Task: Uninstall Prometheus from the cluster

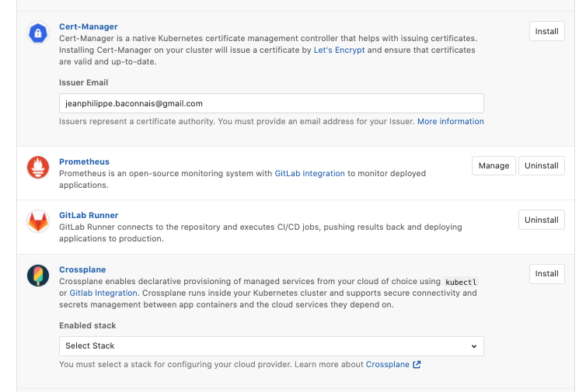Action: pyautogui.click(x=541, y=165)
